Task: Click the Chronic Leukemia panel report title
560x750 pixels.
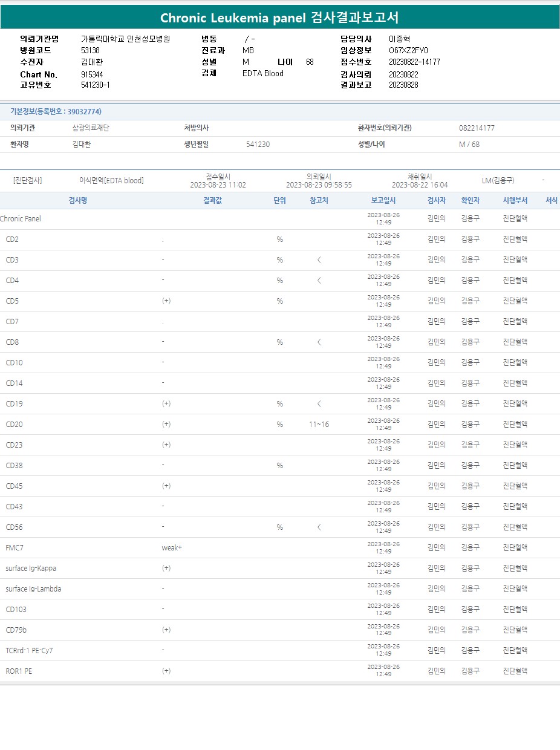Action: 279,18
